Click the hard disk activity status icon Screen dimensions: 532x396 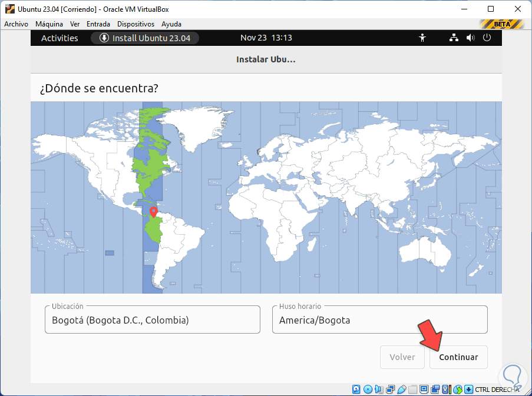356,390
